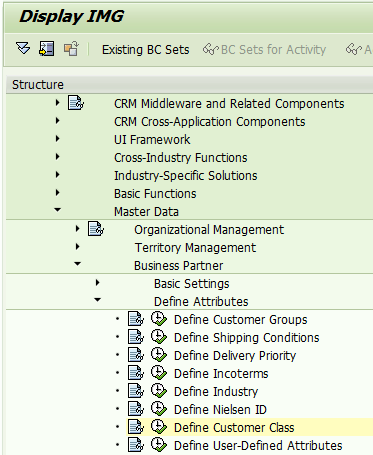
Task: Execute activity icon for Define User-Defined Attributes
Action: point(159,445)
